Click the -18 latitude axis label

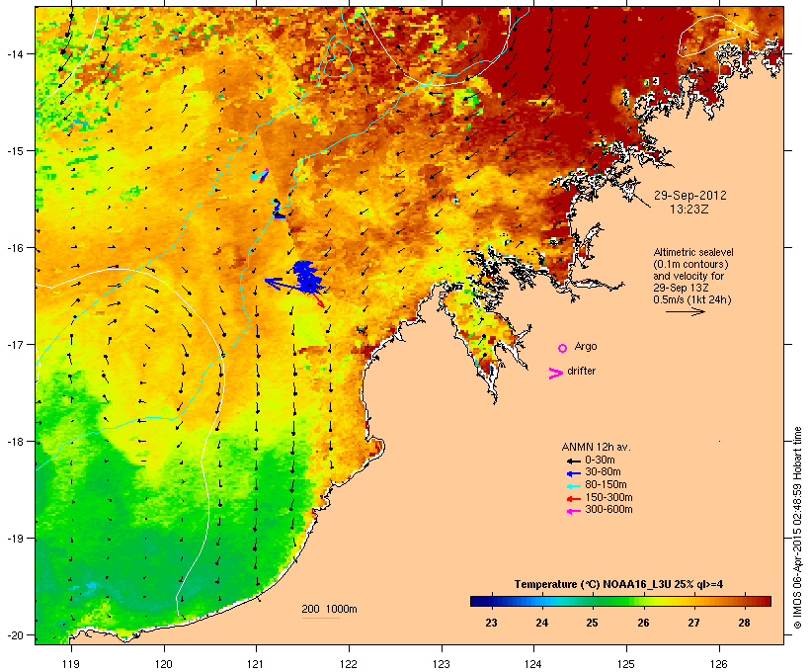(14, 442)
